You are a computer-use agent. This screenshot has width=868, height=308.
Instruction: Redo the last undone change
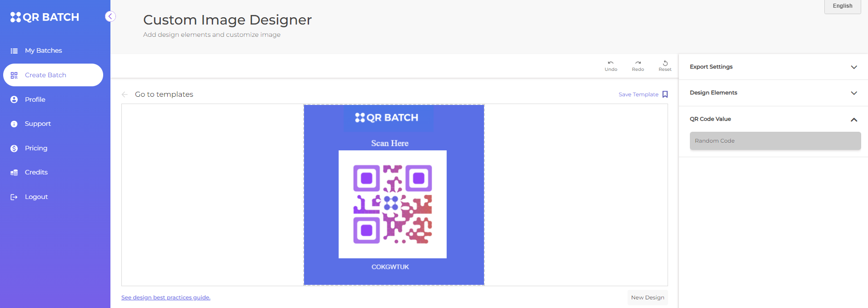point(638,66)
